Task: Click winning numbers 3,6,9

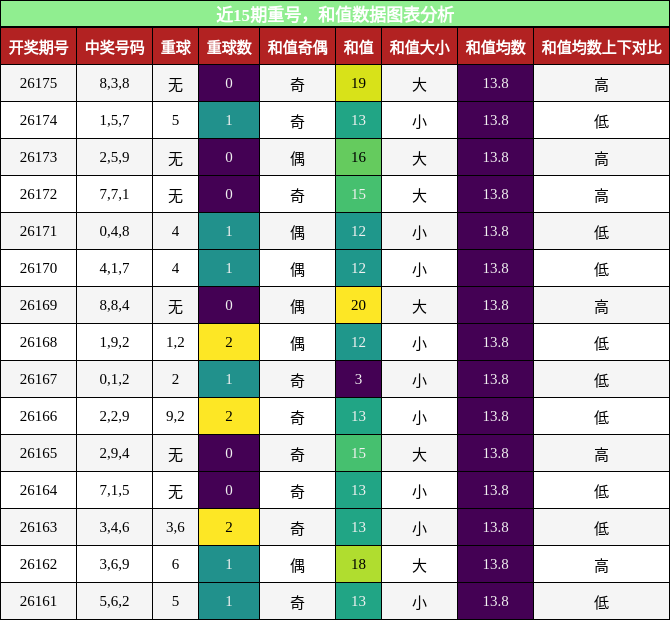Action: click(x=115, y=564)
